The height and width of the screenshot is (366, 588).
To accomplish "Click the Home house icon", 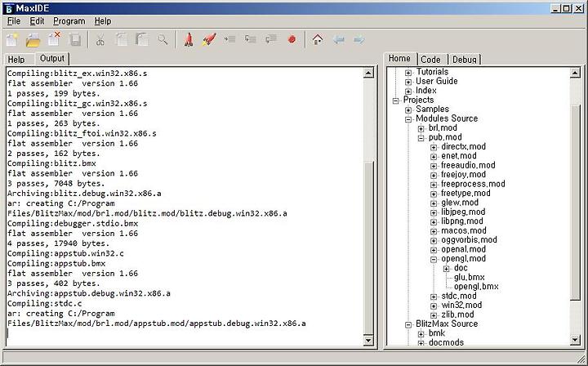I will (318, 39).
